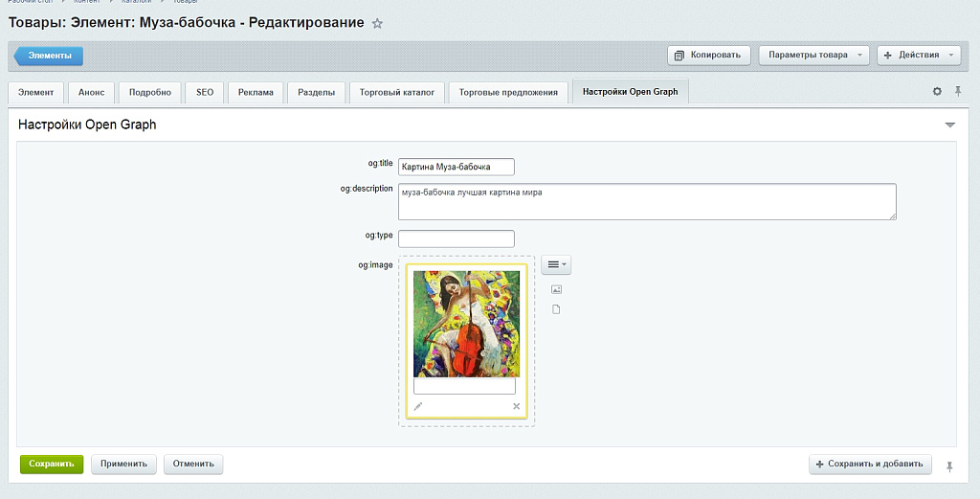Click the pin icon at the bottom right

point(949,465)
